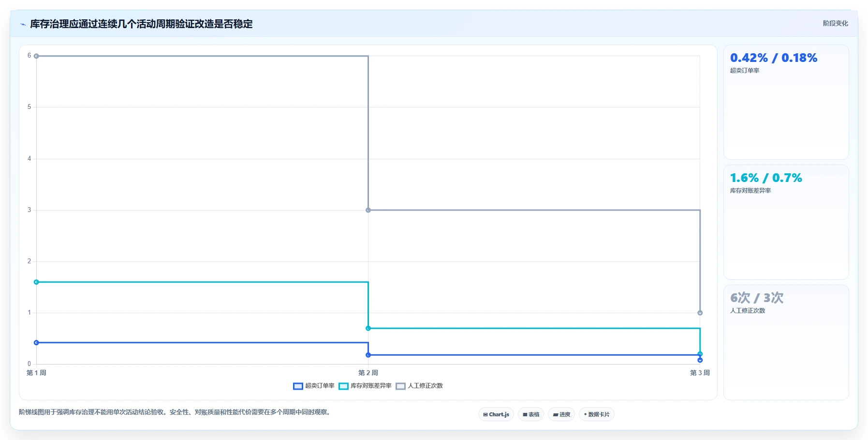This screenshot has width=868, height=440.
Task: Click the y-axis label 3
Action: pyautogui.click(x=29, y=210)
